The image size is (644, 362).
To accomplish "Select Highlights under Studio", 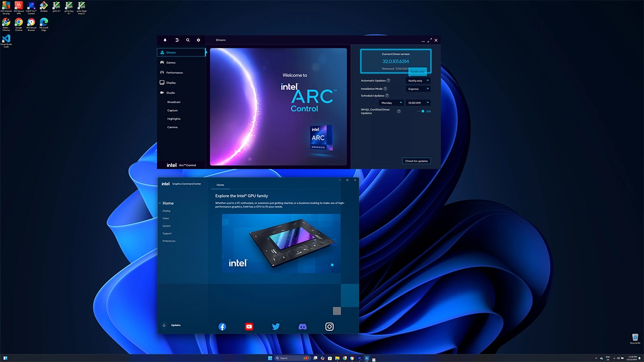I will [x=174, y=119].
